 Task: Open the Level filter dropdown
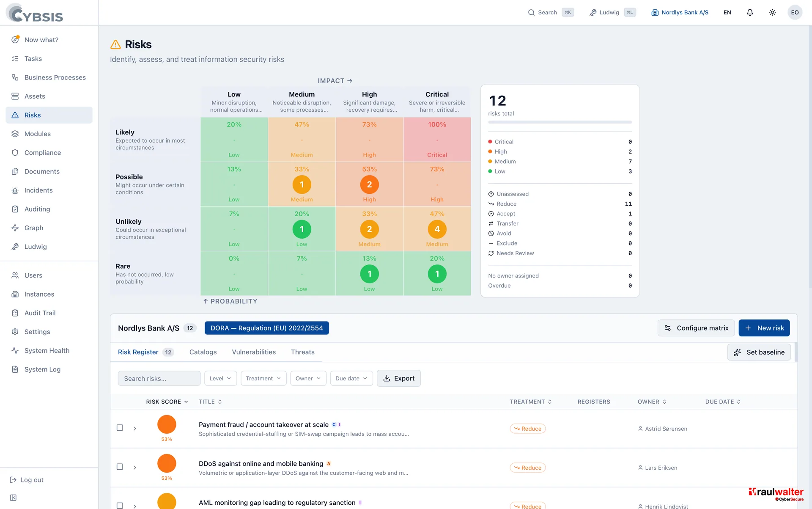220,378
